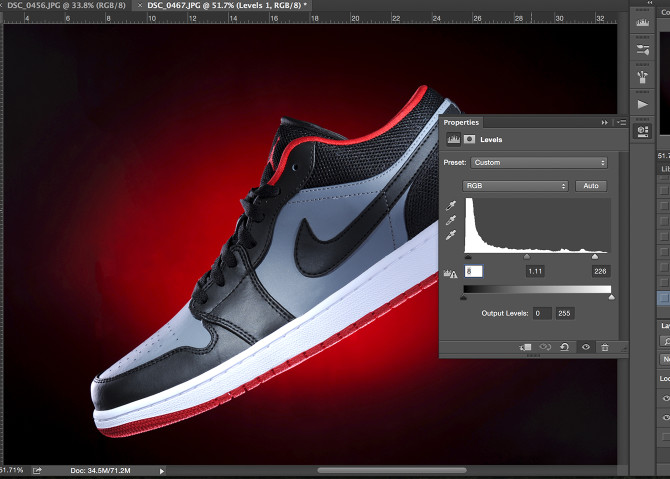Click the view previous state icon
Viewport: 670px width, 479px height.
pos(545,347)
